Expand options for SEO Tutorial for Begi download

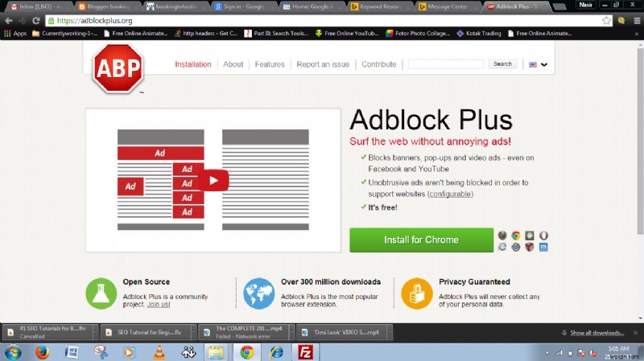(193, 332)
